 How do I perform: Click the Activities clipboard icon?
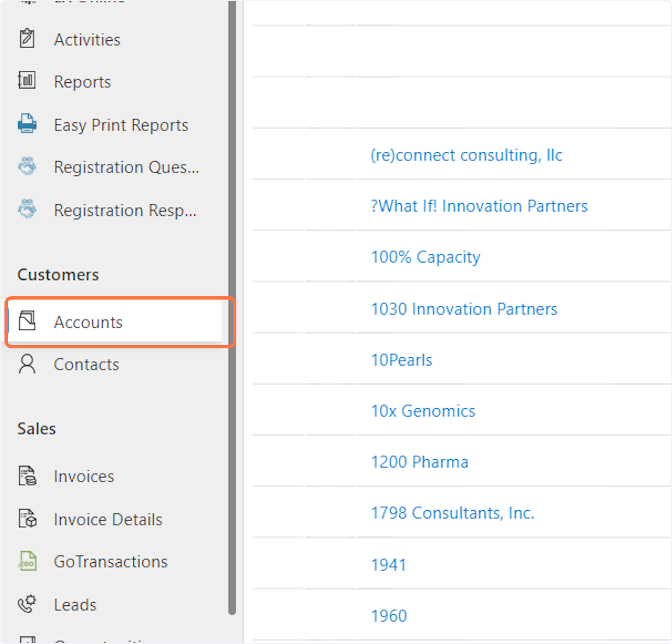point(27,39)
